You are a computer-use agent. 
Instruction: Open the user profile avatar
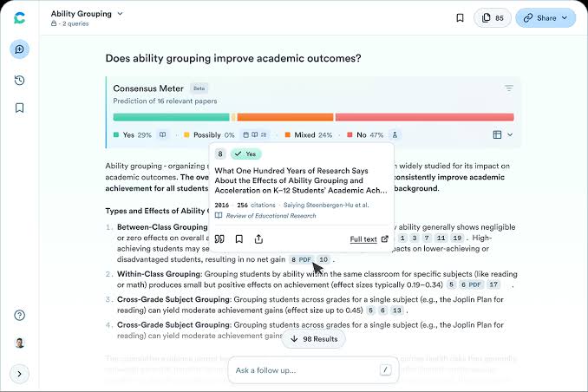pos(19,343)
